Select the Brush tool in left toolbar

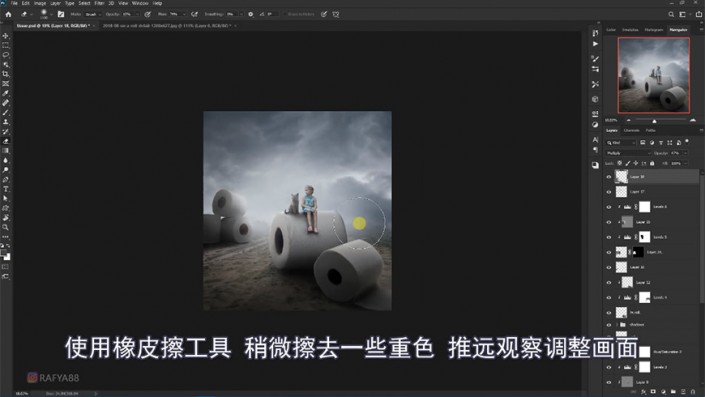pyautogui.click(x=5, y=112)
